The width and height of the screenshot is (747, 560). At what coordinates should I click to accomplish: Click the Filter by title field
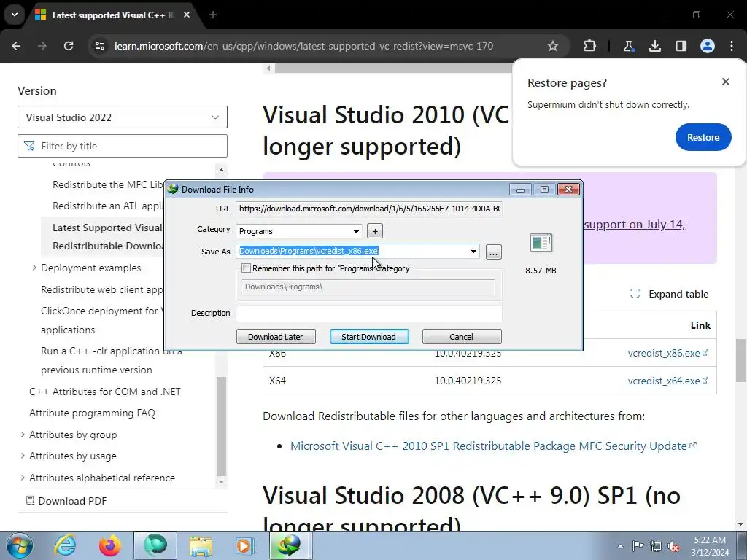click(123, 146)
